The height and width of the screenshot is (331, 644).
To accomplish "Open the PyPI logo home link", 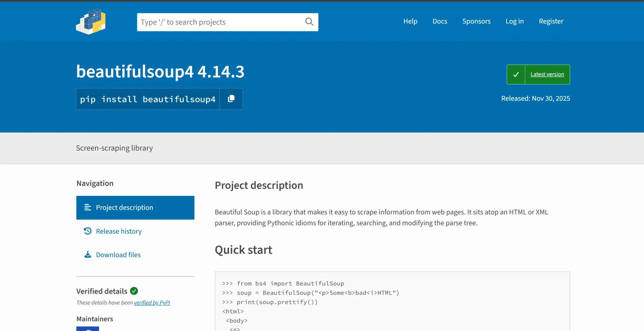I will pos(91,22).
